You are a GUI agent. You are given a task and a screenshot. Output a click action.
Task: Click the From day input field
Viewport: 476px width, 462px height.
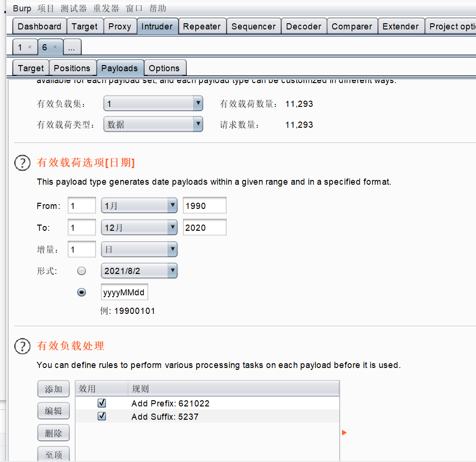[82, 206]
